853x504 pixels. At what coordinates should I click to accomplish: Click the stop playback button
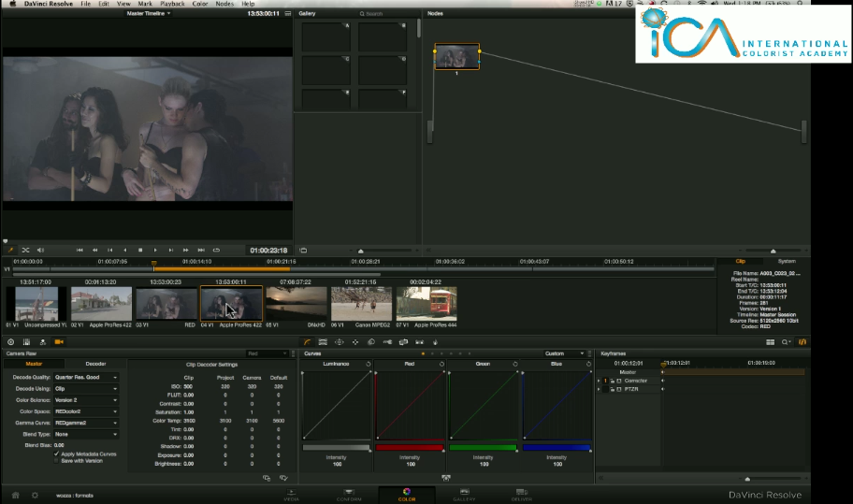(x=140, y=250)
